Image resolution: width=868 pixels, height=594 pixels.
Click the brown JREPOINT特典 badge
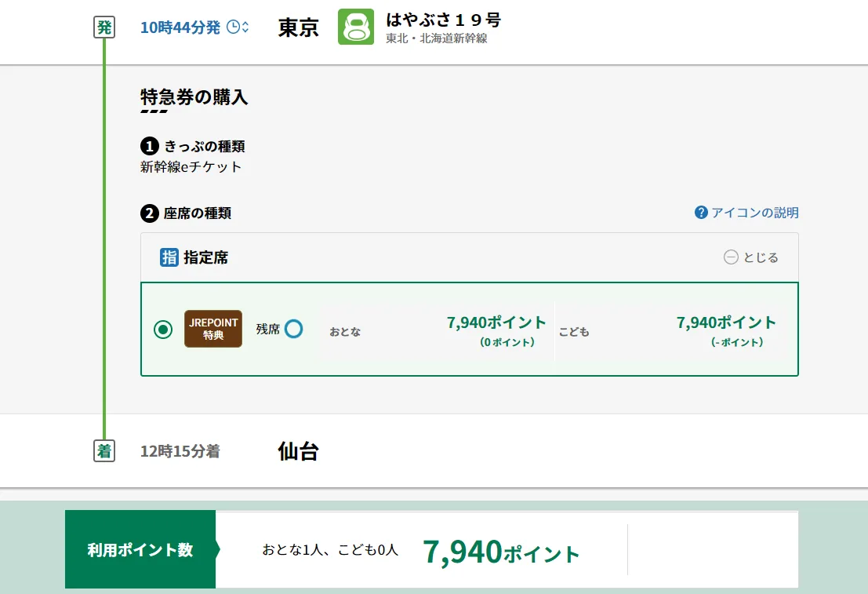pos(213,329)
